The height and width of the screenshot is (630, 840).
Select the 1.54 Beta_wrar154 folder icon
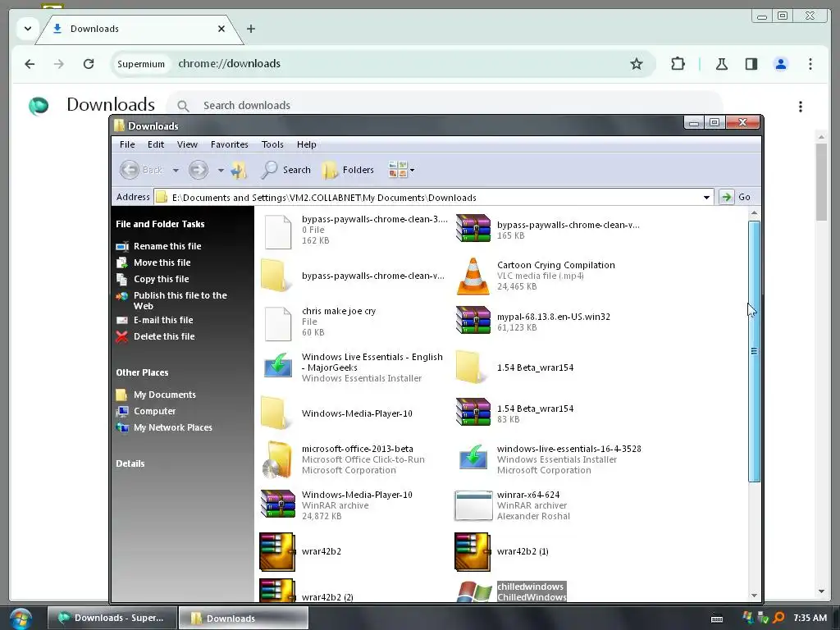(472, 367)
